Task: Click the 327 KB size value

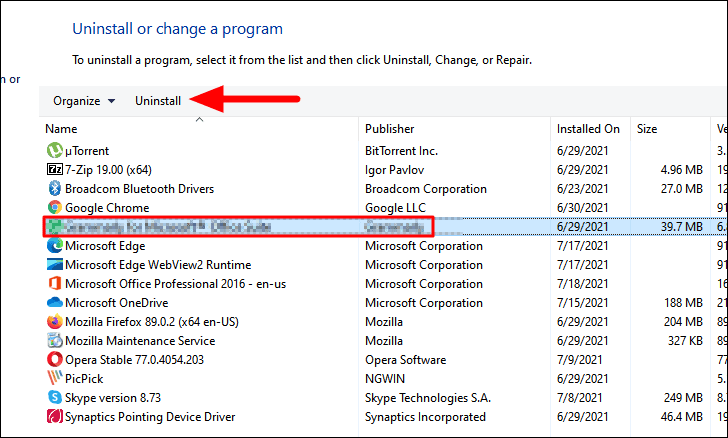Action: [x=685, y=341]
